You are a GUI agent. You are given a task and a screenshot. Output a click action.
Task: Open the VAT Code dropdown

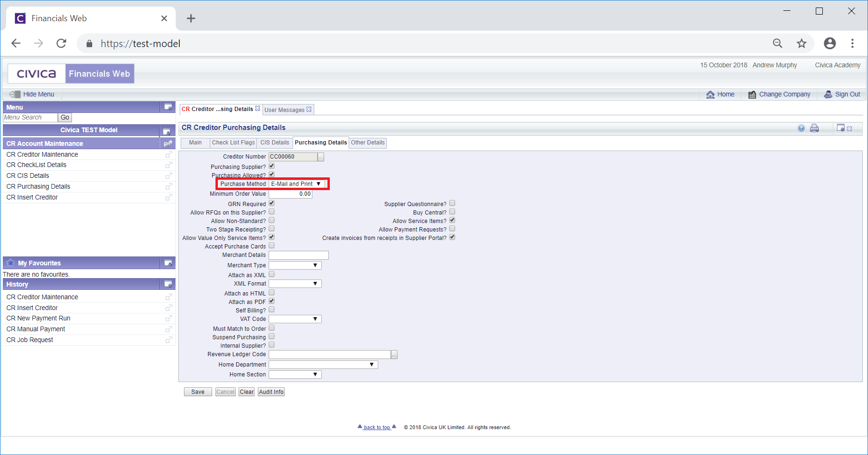pyautogui.click(x=295, y=319)
